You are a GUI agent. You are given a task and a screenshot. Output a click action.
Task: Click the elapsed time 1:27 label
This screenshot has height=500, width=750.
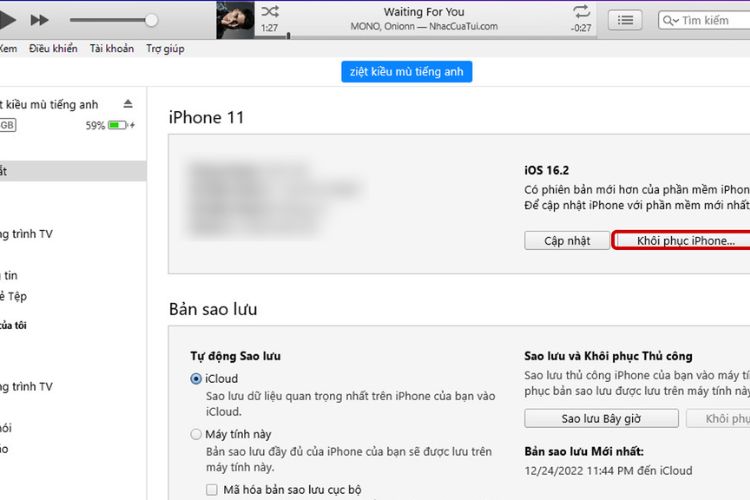(269, 28)
